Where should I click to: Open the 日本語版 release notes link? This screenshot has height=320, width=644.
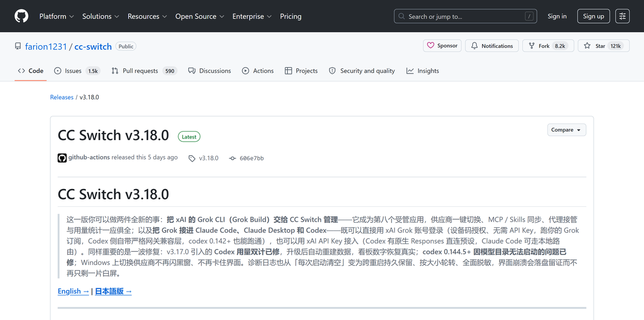tap(113, 291)
